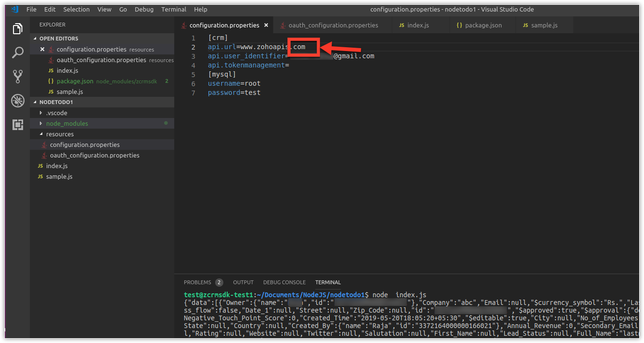Viewport: 644px width, 343px height.
Task: Show the Debug Console panel tab
Action: 284,282
